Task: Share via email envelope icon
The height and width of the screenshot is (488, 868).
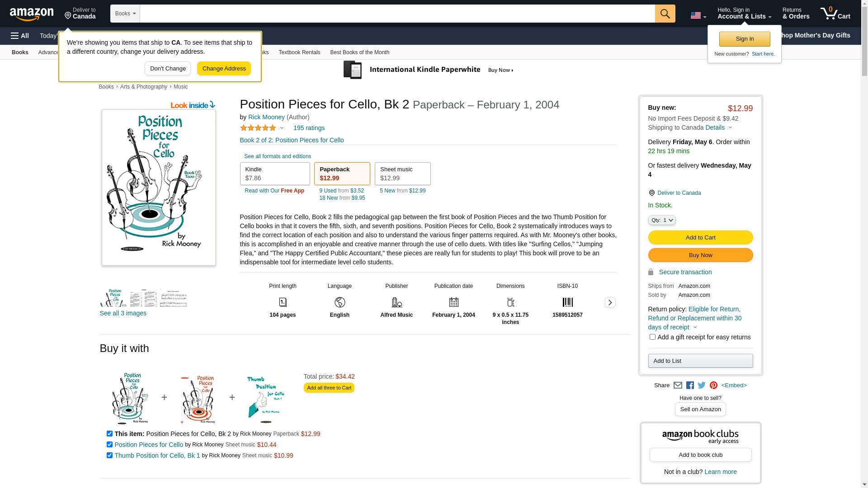Action: point(678,385)
